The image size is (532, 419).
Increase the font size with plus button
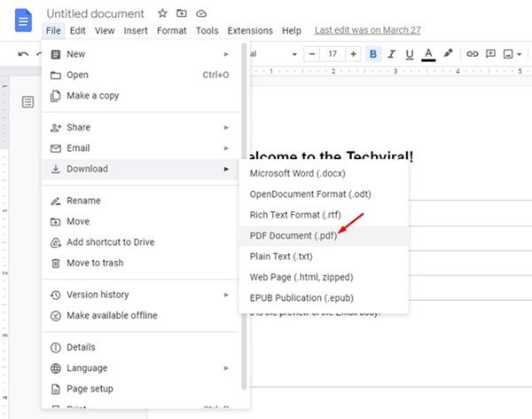354,54
